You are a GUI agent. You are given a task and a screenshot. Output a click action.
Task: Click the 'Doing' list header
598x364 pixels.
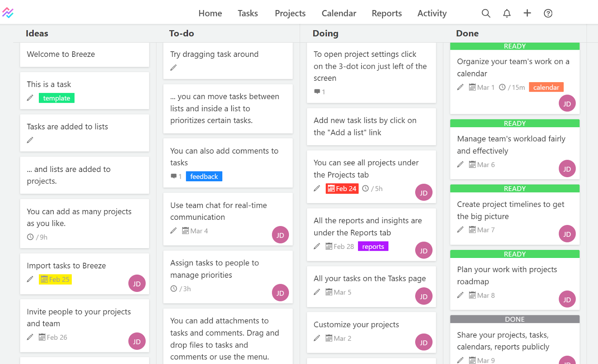coord(325,34)
